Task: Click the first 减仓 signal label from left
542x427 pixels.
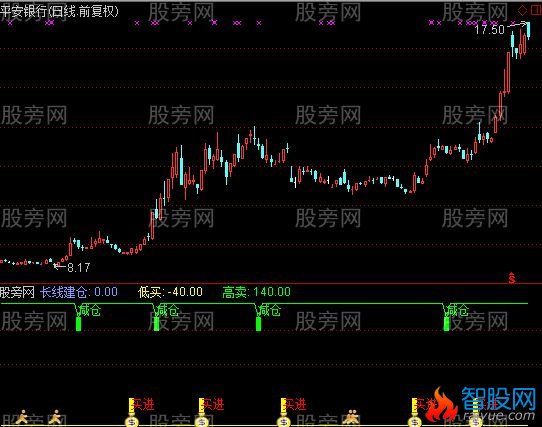Action: pos(89,310)
